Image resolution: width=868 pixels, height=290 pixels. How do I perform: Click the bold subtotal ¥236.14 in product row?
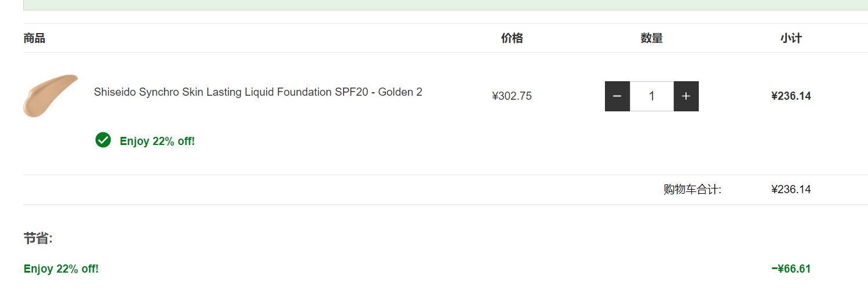coord(791,96)
